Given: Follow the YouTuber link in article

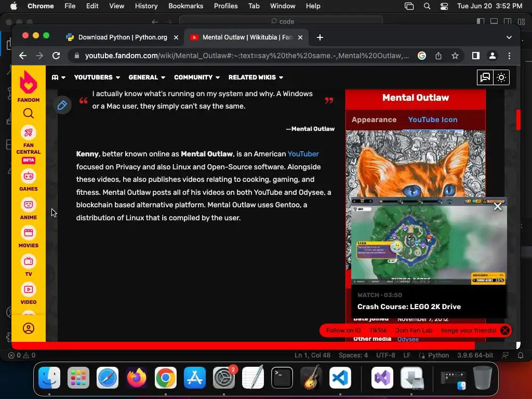Looking at the screenshot, I should [303, 154].
